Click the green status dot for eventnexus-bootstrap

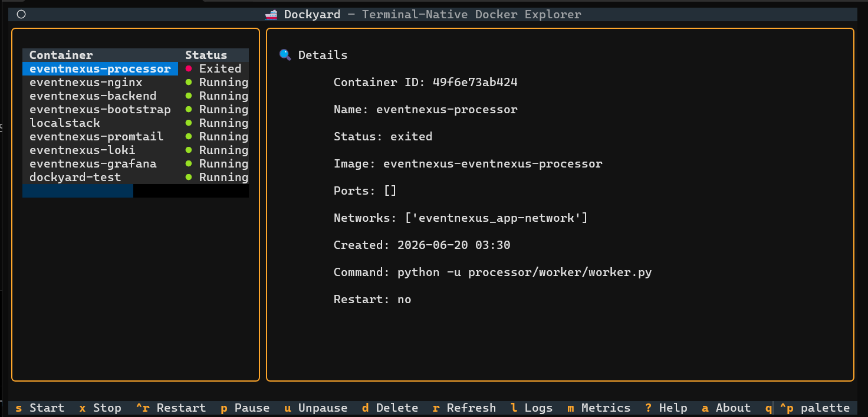pos(189,110)
